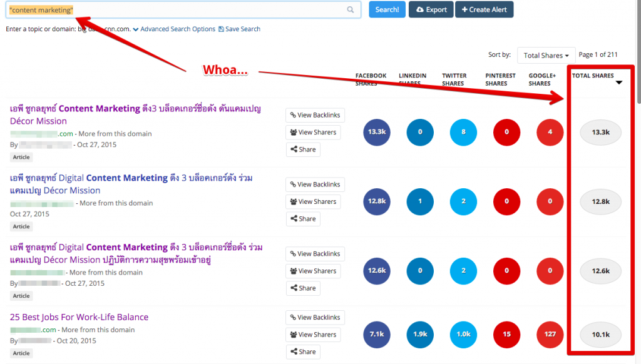Click the Google+ shares circle showing 4
641x364 pixels.
550,132
